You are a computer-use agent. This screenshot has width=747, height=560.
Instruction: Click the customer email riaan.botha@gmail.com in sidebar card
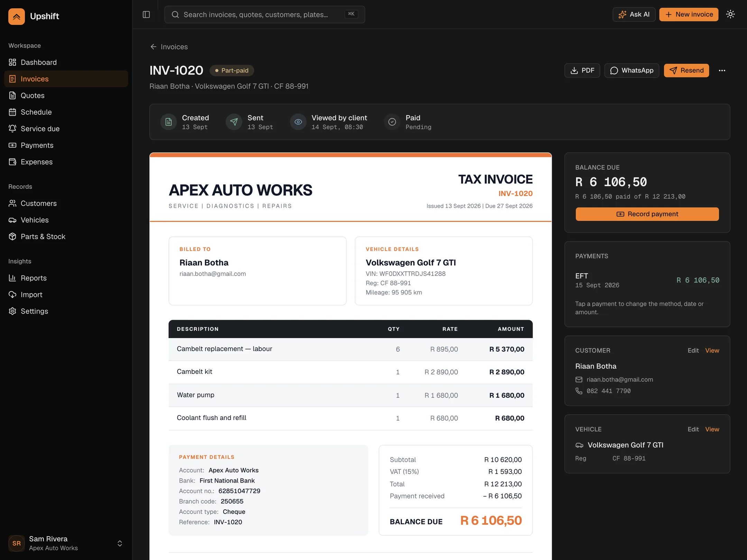619,380
